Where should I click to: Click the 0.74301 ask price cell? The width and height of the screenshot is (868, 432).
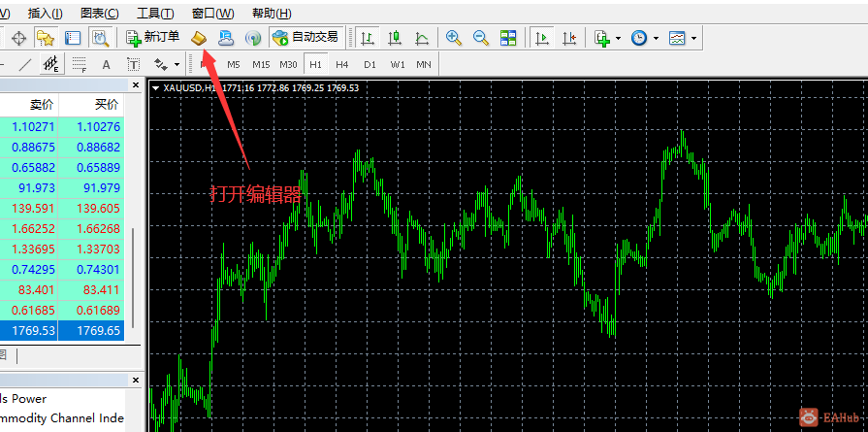point(91,270)
